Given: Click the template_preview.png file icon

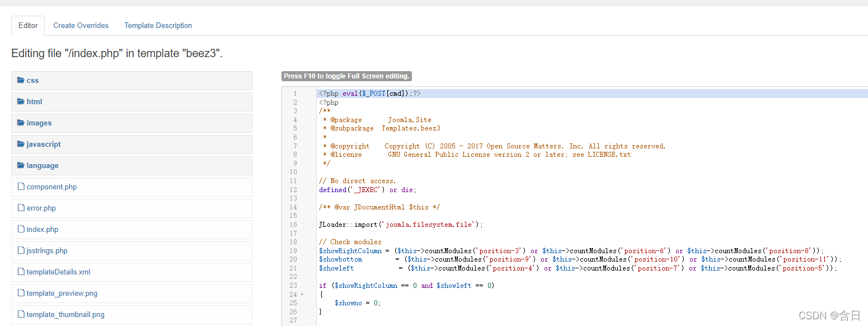Looking at the screenshot, I should point(21,293).
